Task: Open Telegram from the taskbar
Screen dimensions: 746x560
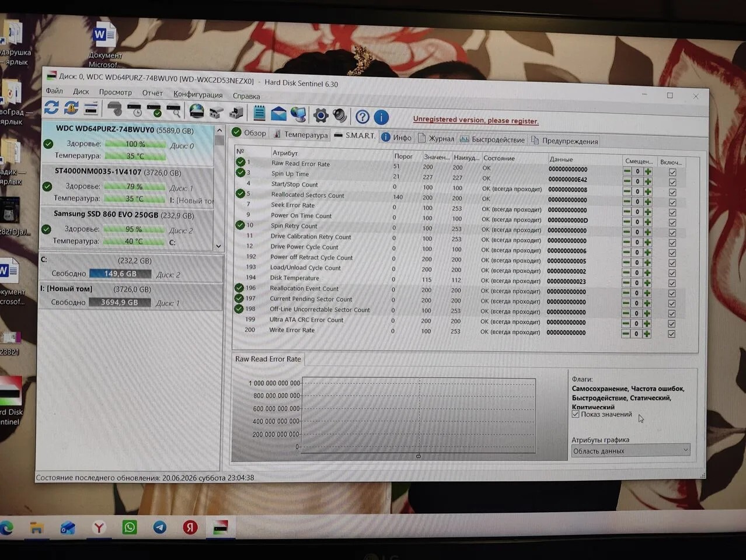Action: coord(159,527)
